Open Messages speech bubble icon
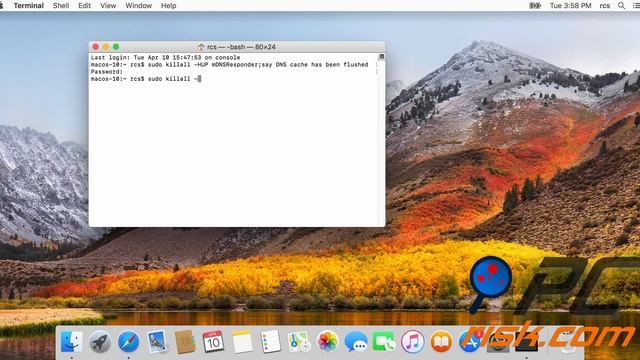The image size is (640, 360). [x=356, y=342]
